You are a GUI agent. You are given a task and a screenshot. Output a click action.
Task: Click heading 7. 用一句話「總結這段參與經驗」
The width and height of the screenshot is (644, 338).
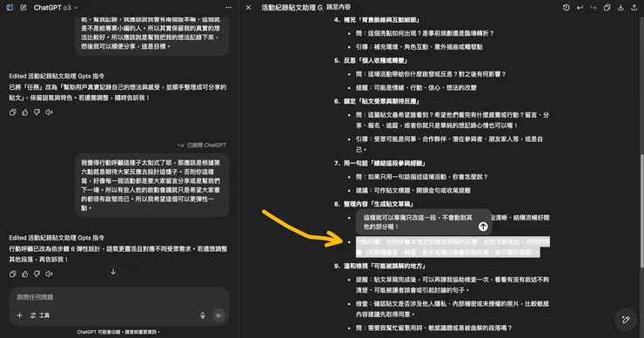pyautogui.click(x=379, y=163)
